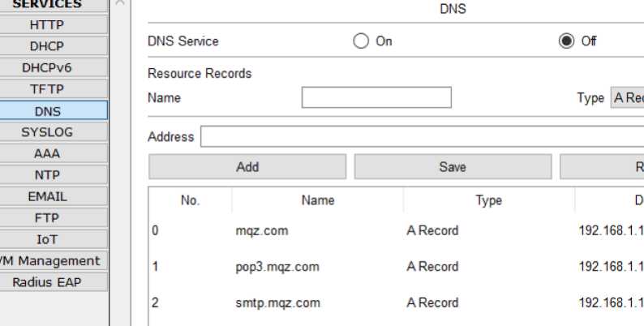Select DHCPv6 in the services list
Viewport: 644px width, 326px height.
coord(47,67)
